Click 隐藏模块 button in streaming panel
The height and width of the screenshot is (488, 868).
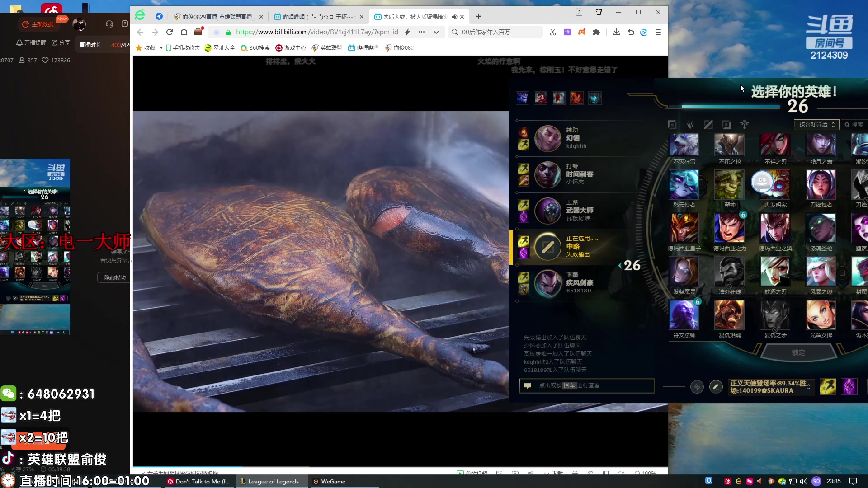pos(115,278)
